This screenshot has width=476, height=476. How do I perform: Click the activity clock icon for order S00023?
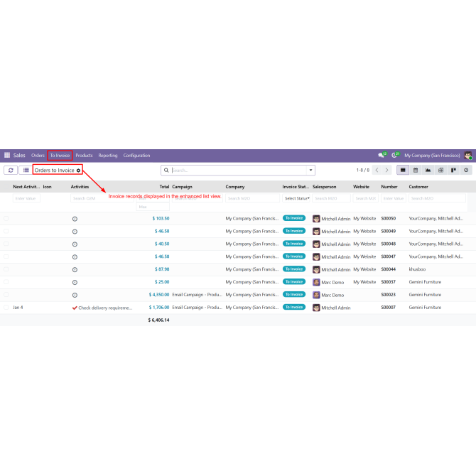click(75, 295)
